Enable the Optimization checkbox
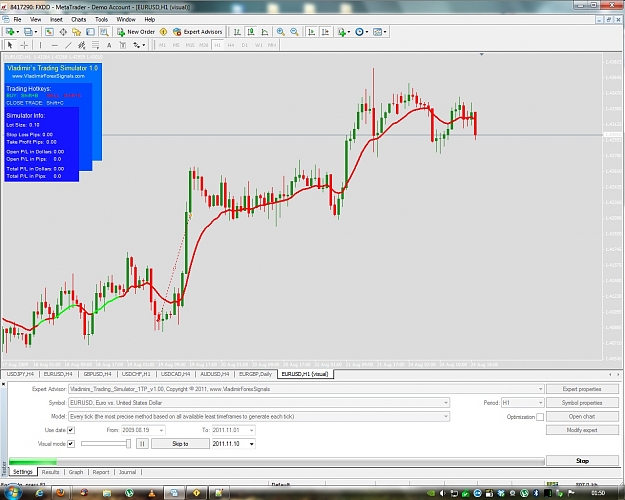625x500 pixels. click(540, 417)
